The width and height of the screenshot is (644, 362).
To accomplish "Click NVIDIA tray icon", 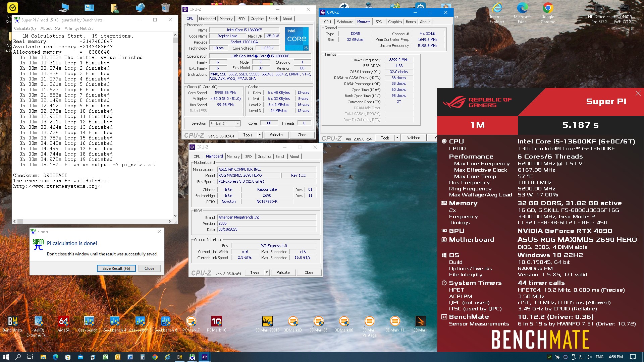I will tap(549, 357).
